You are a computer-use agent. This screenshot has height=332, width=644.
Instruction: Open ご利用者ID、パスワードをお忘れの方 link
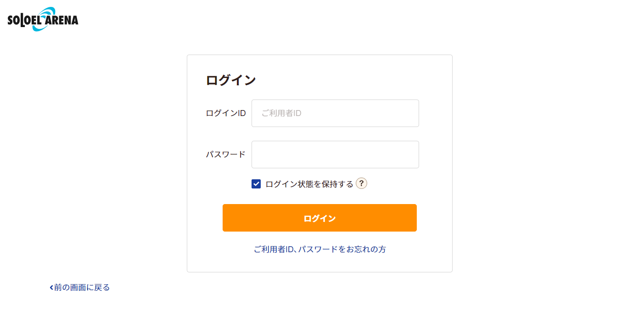[x=320, y=249]
